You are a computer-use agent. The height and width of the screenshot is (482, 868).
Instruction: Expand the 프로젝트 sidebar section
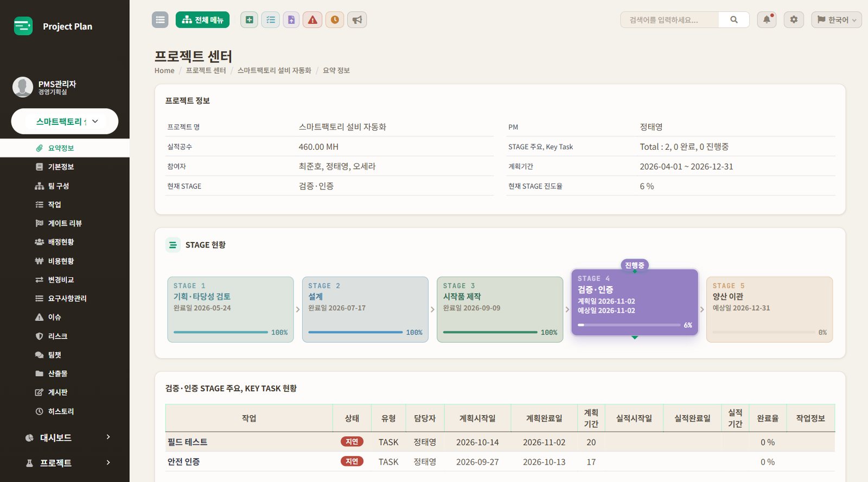65,463
